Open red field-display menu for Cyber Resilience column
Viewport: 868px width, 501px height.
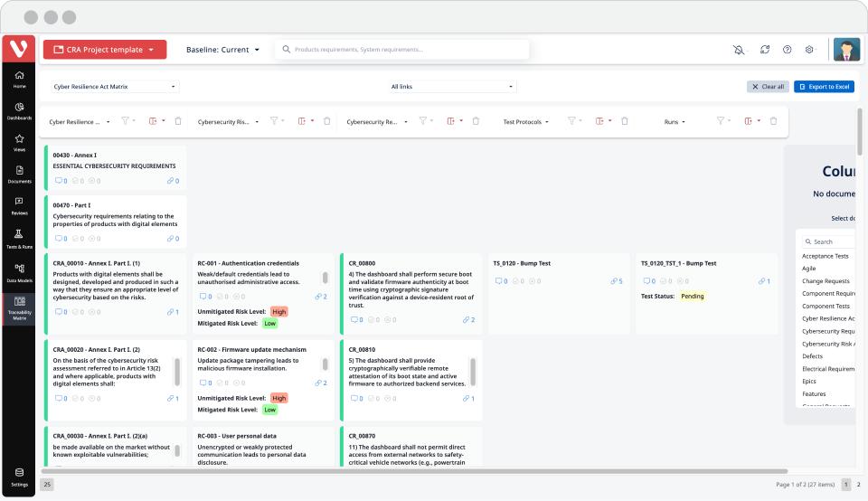156,120
